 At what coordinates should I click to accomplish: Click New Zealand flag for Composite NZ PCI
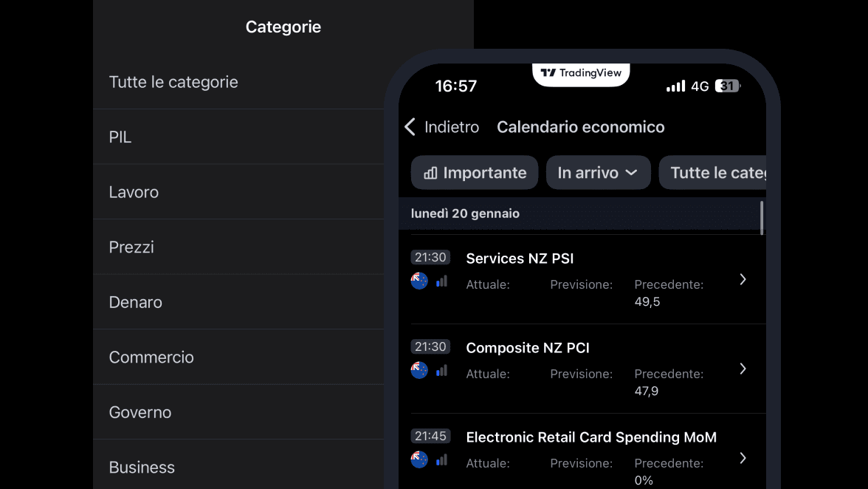419,370
